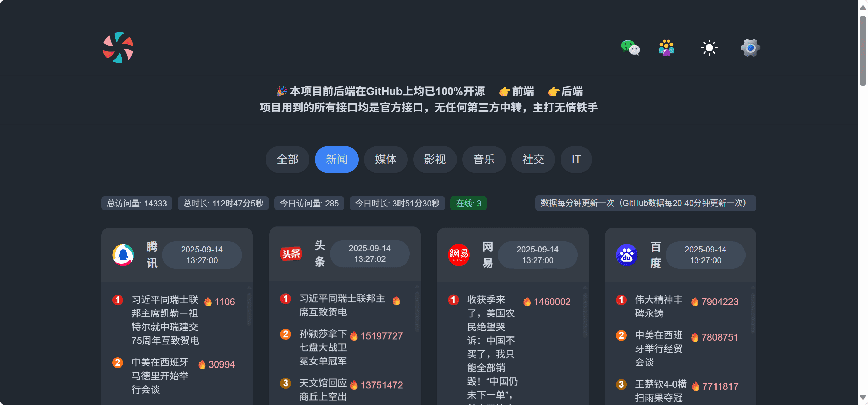Open settings with the gear icon

click(x=750, y=48)
